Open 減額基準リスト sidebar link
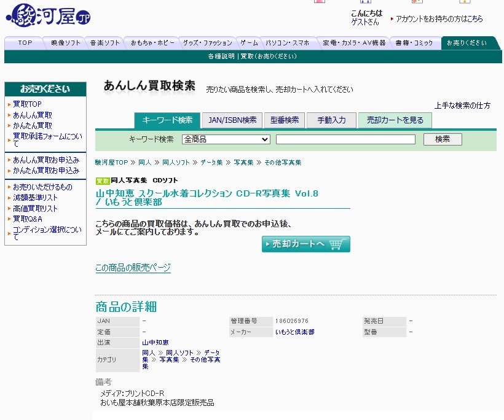Image resolution: width=504 pixels, height=420 pixels. pyautogui.click(x=35, y=198)
